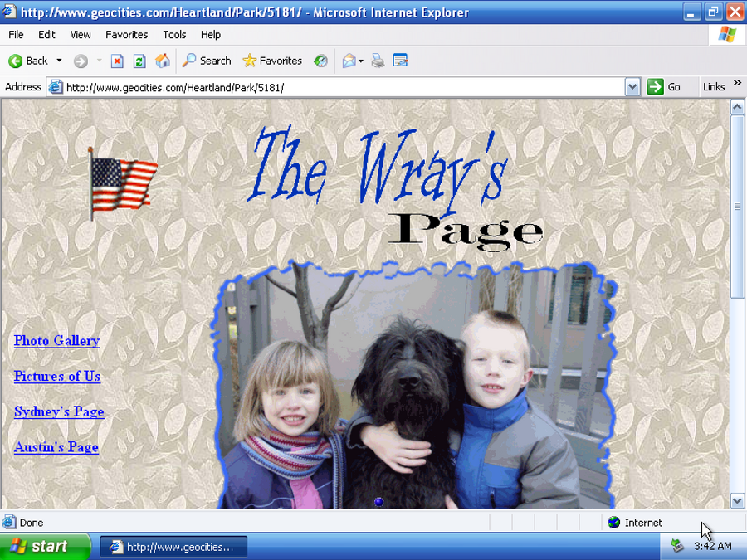Minimize the Internet Explorer window
Image resolution: width=747 pixels, height=560 pixels.
coord(691,12)
